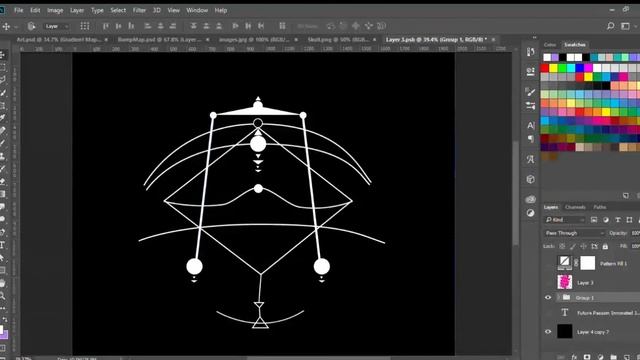Viewport: 640px width, 360px height.
Task: Open the Filter menu
Action: (x=139, y=10)
